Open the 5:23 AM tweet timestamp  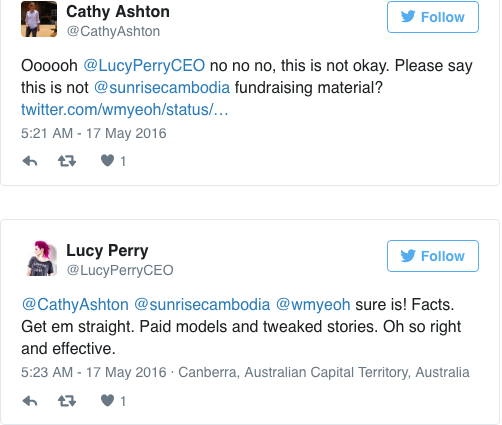(x=94, y=372)
